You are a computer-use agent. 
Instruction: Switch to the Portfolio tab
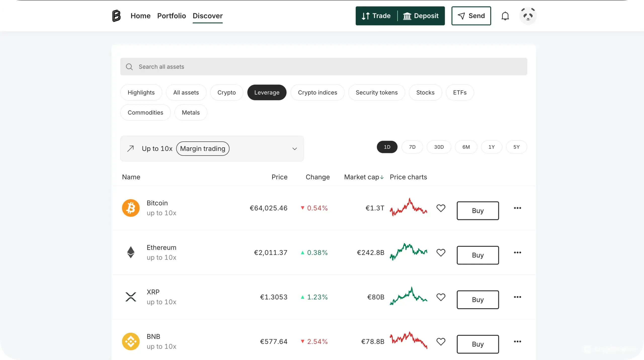point(171,16)
